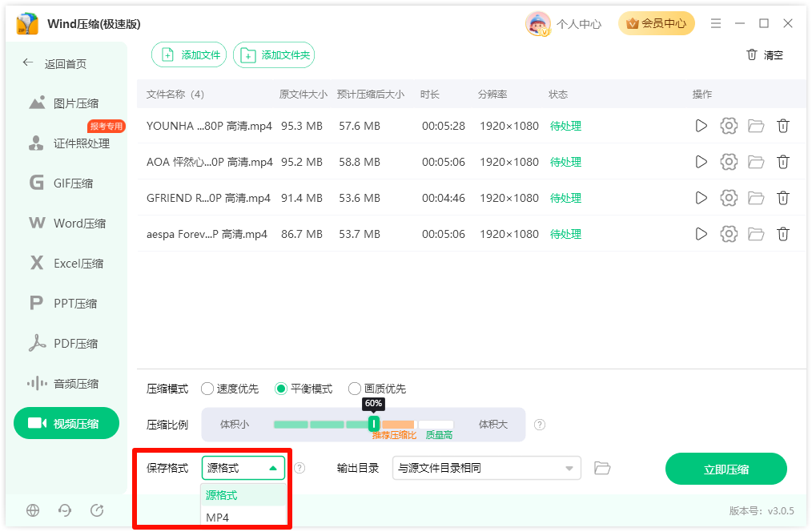
Task: Click 53.6 MB estimated size cell
Action: (360, 198)
